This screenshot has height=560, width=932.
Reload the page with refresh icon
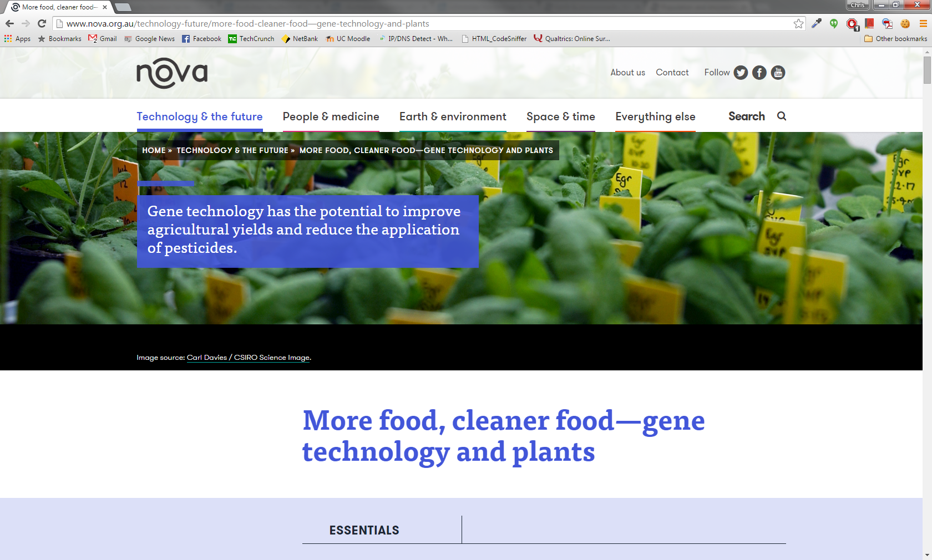click(42, 23)
